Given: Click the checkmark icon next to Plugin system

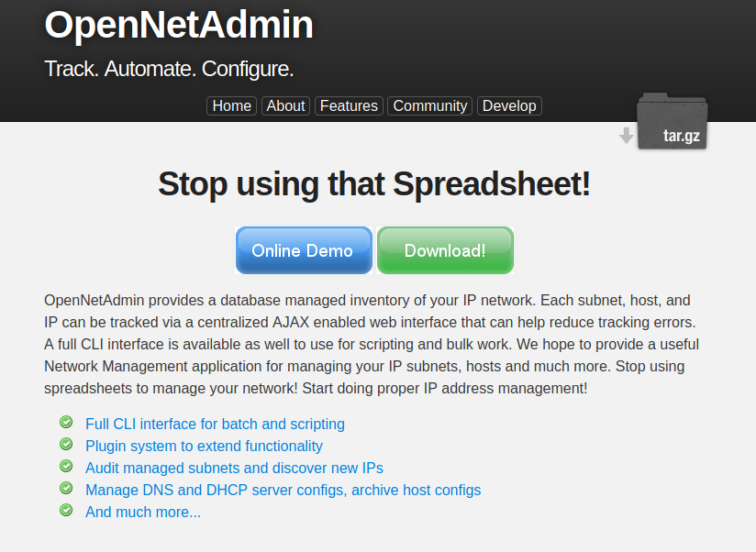Looking at the screenshot, I should pos(66,444).
